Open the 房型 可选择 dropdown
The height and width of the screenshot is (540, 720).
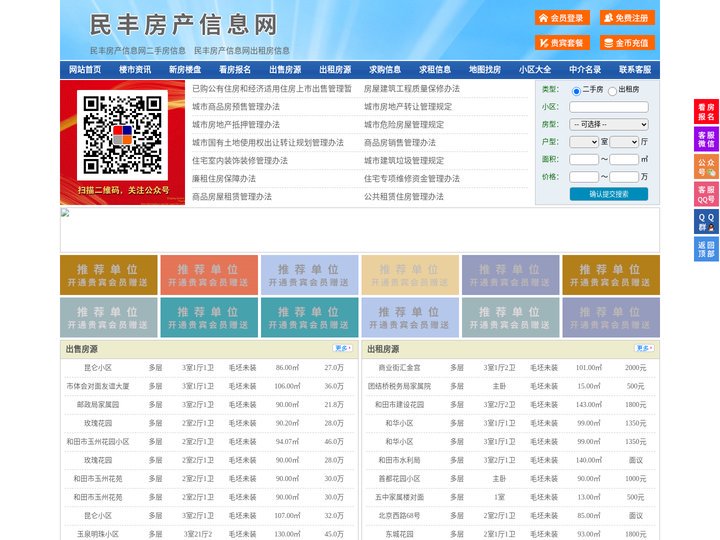tap(609, 124)
